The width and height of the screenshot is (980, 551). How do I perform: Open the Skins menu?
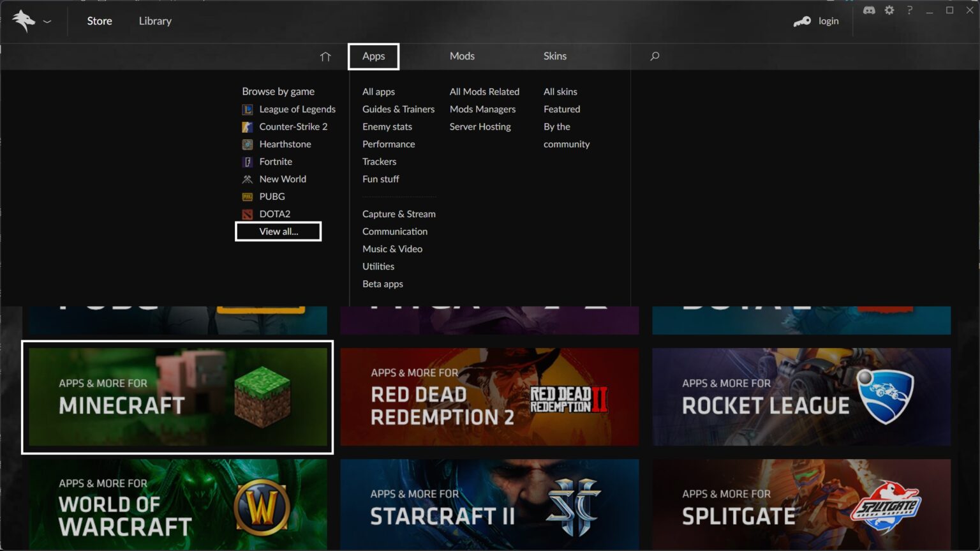click(554, 56)
